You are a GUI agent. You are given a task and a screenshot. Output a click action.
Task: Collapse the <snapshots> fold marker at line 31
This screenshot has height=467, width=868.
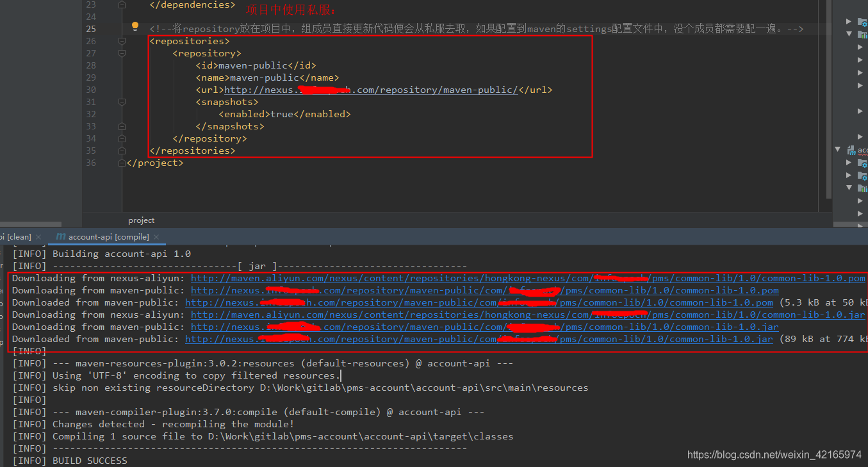[122, 102]
